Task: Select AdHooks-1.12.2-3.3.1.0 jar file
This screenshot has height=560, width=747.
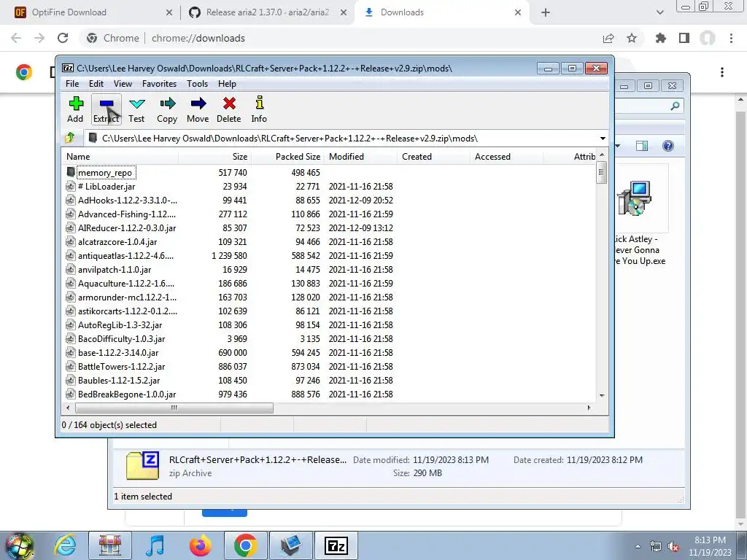Action: [127, 201]
